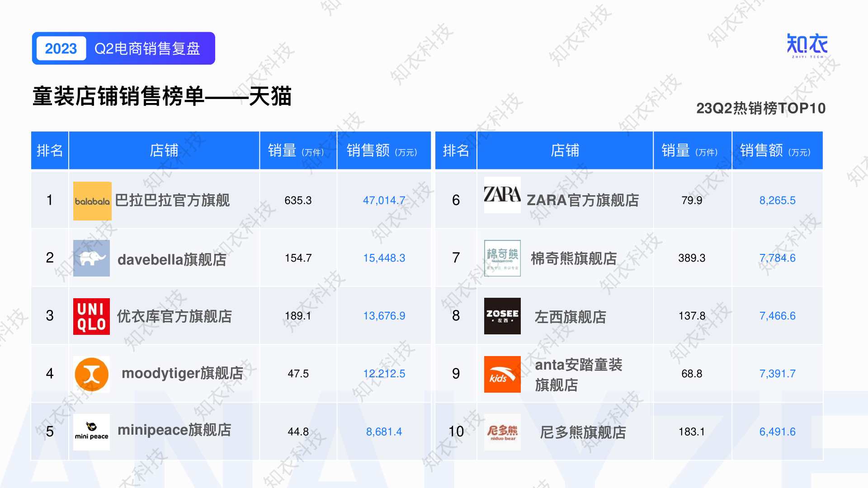Click the ZOSEE black logo
The image size is (868, 488).
pos(502,316)
